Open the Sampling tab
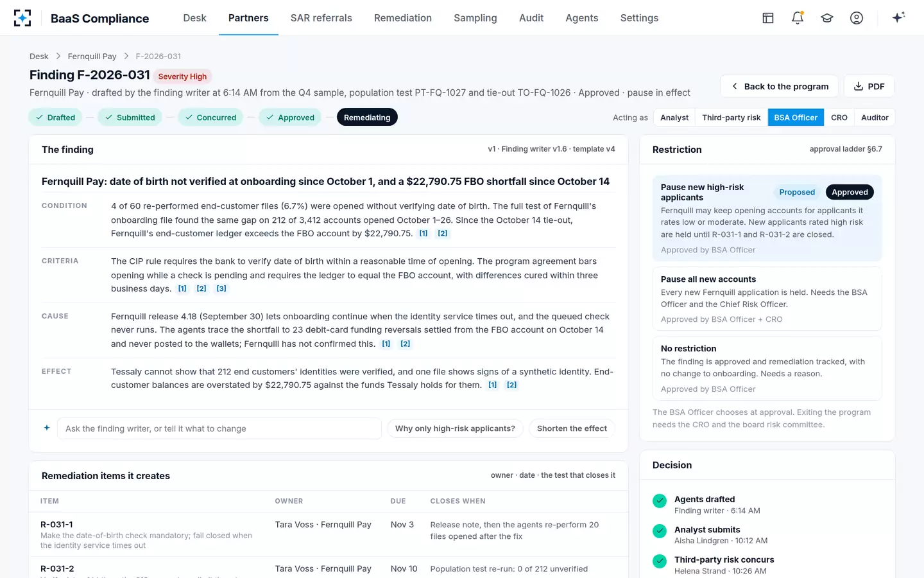Screen dimensions: 924x578 pyautogui.click(x=475, y=18)
